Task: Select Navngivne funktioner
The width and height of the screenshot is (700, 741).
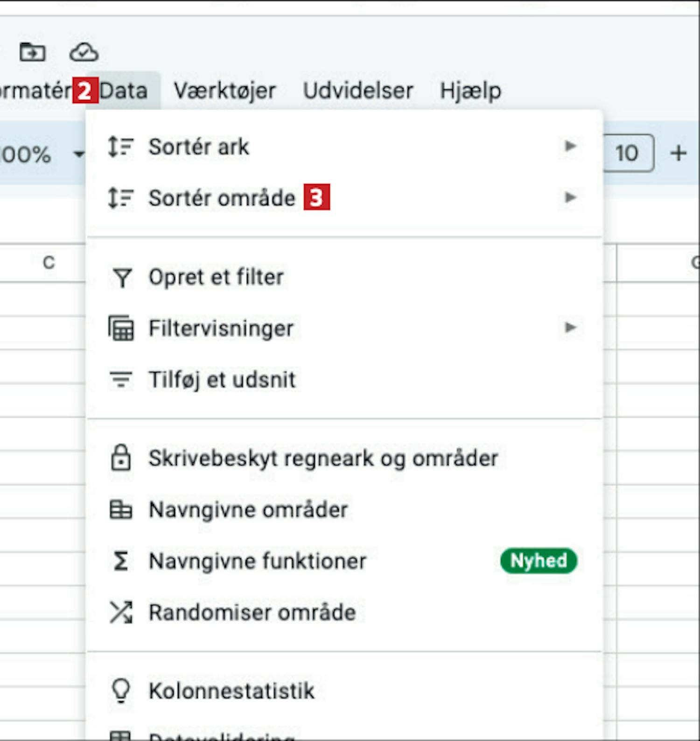Action: point(344,561)
